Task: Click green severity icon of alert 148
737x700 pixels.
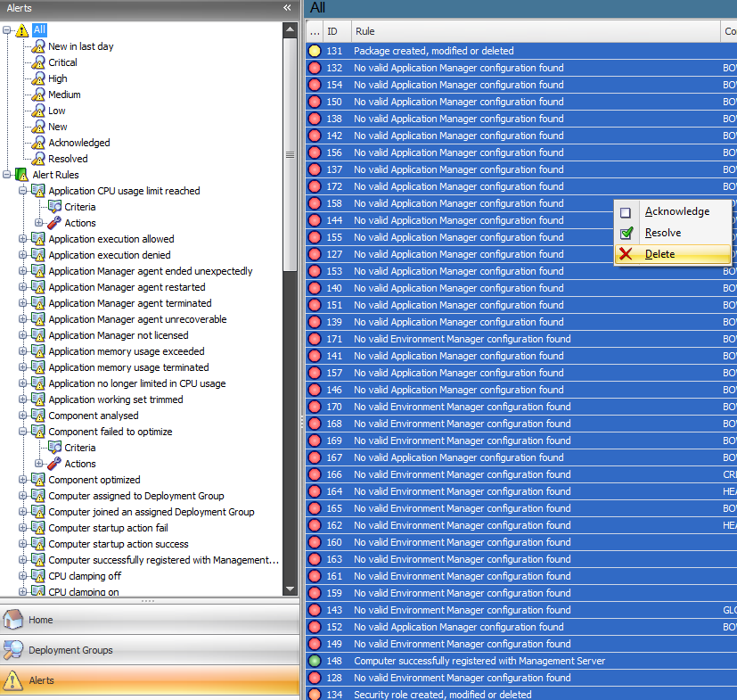Action: [315, 661]
